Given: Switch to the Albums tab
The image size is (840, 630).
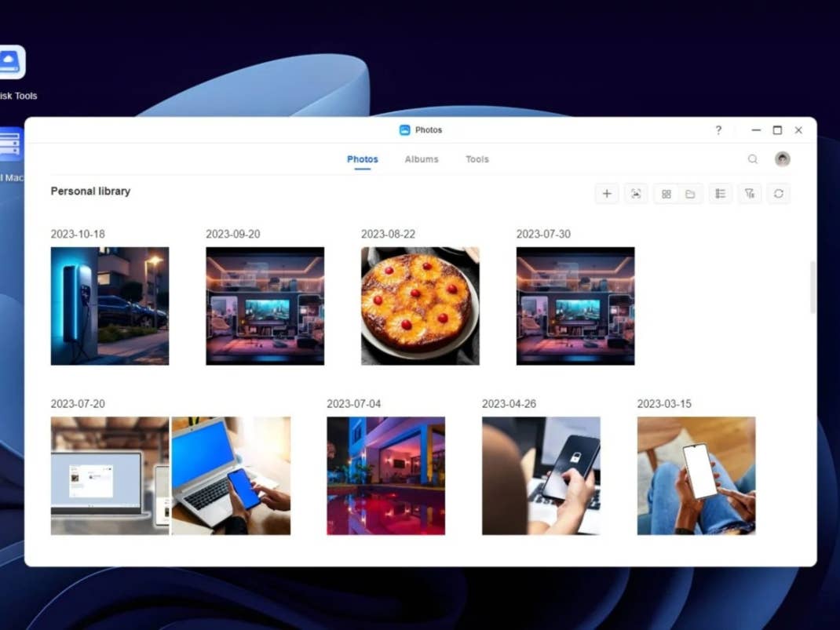Looking at the screenshot, I should 422,159.
